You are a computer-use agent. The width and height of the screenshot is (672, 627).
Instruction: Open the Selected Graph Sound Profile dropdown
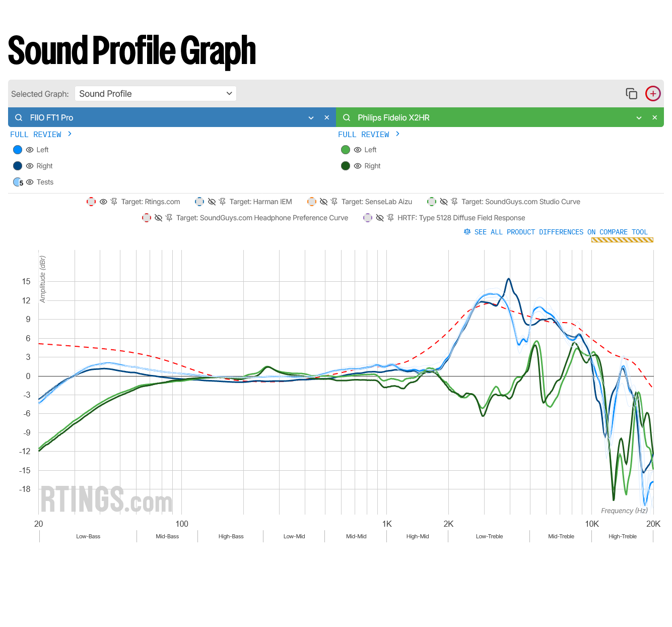tap(156, 94)
